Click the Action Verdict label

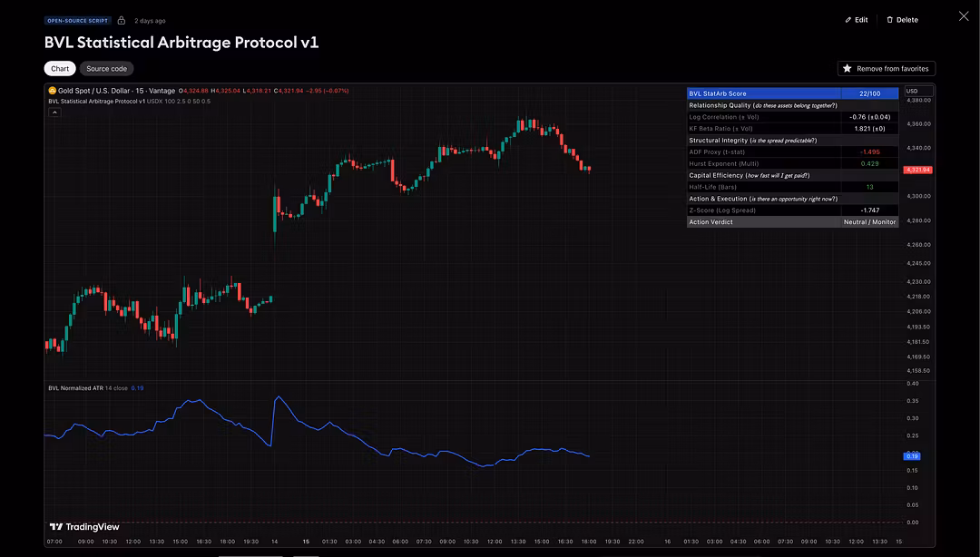[x=710, y=222]
